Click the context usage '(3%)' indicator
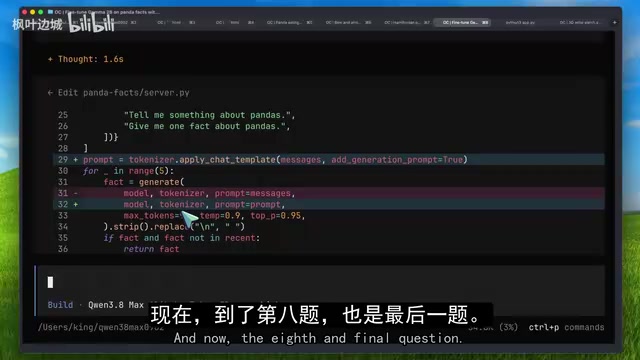The width and height of the screenshot is (640, 360). (508, 327)
